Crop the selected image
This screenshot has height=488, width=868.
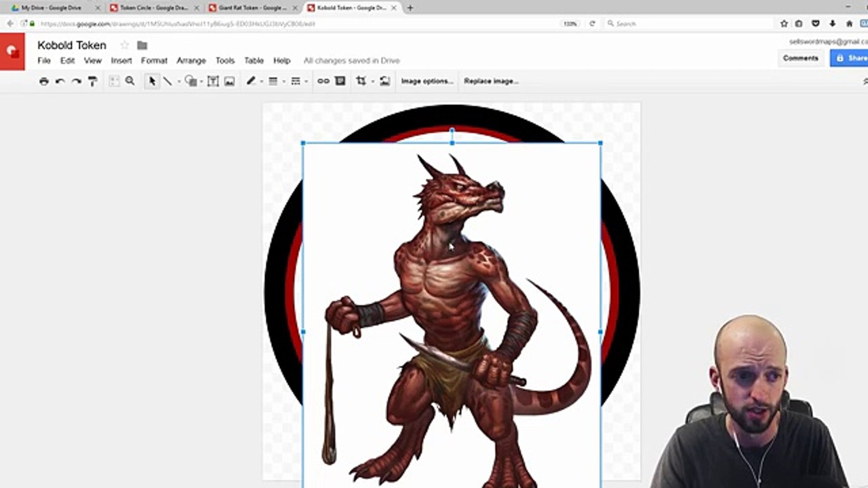click(x=361, y=81)
